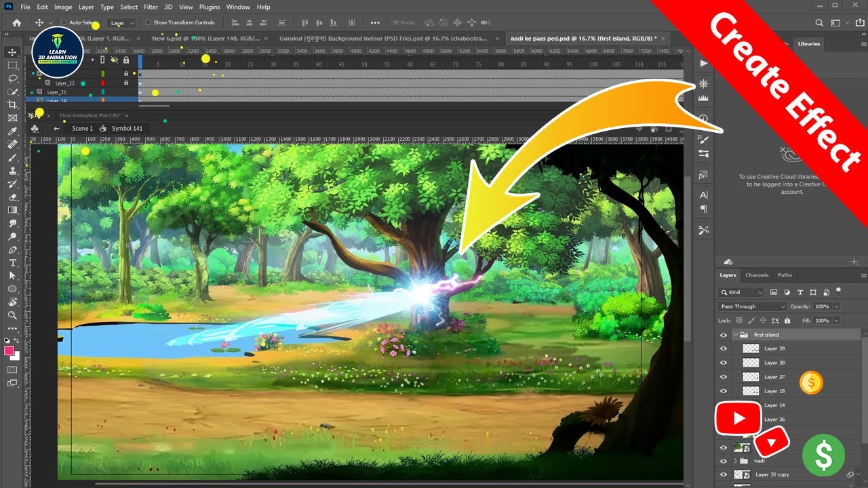Open the Window menu
Screen dimensions: 868x488
238,7
